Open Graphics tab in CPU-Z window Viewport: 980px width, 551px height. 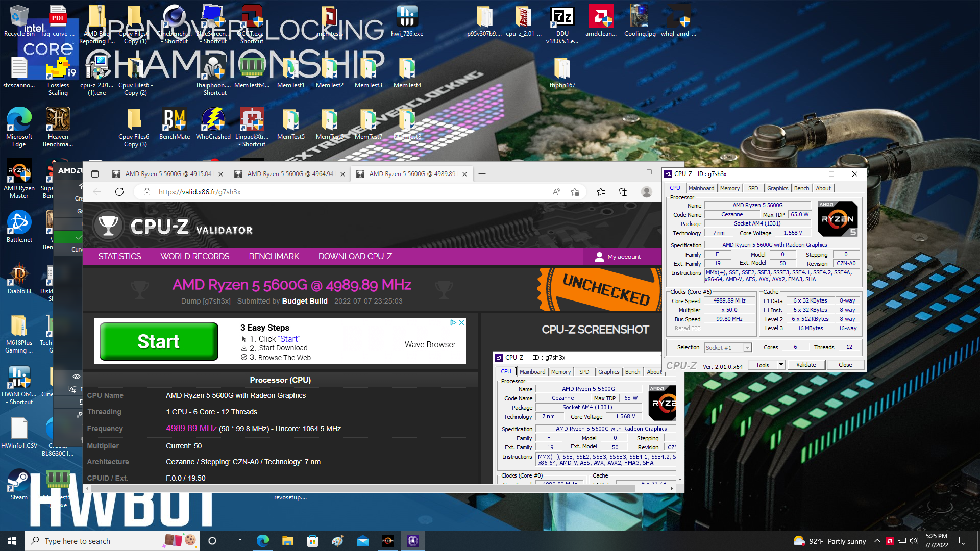coord(777,188)
